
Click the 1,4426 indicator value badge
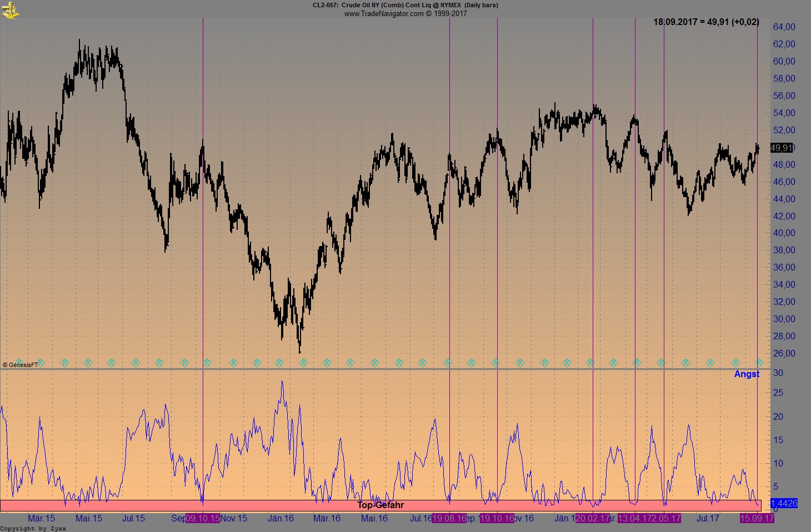coord(784,503)
